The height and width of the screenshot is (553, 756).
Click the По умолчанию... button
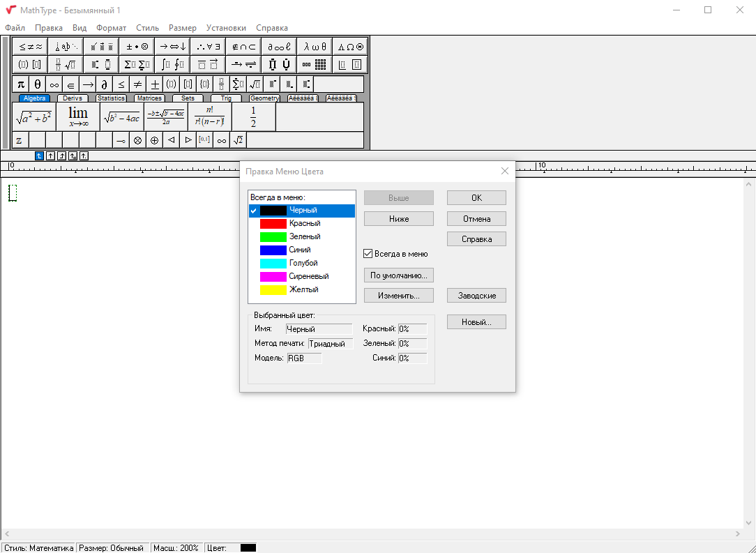399,275
